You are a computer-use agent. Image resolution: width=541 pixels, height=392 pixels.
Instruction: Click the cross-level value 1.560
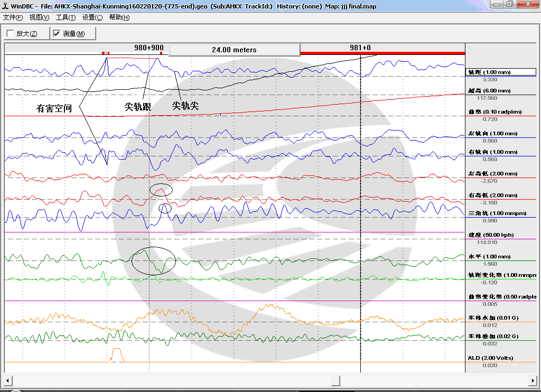pos(490,264)
